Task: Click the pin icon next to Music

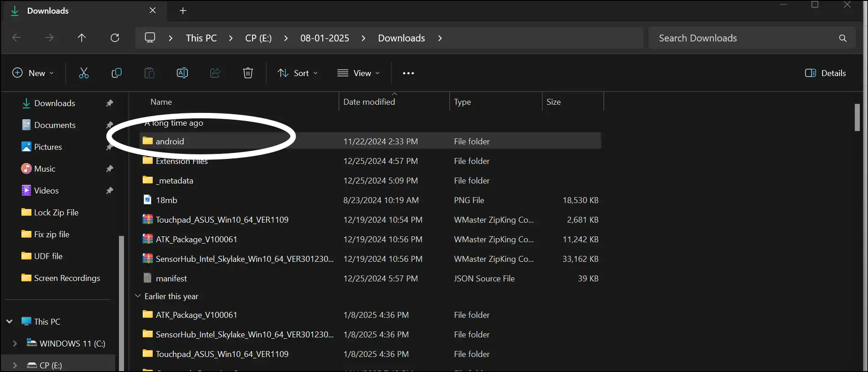Action: [x=109, y=169]
